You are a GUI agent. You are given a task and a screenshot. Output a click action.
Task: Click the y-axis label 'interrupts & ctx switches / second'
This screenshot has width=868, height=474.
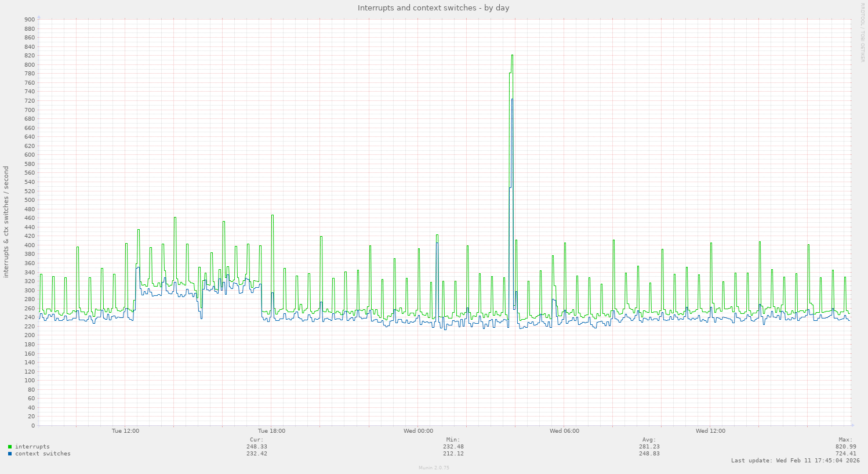coord(6,222)
